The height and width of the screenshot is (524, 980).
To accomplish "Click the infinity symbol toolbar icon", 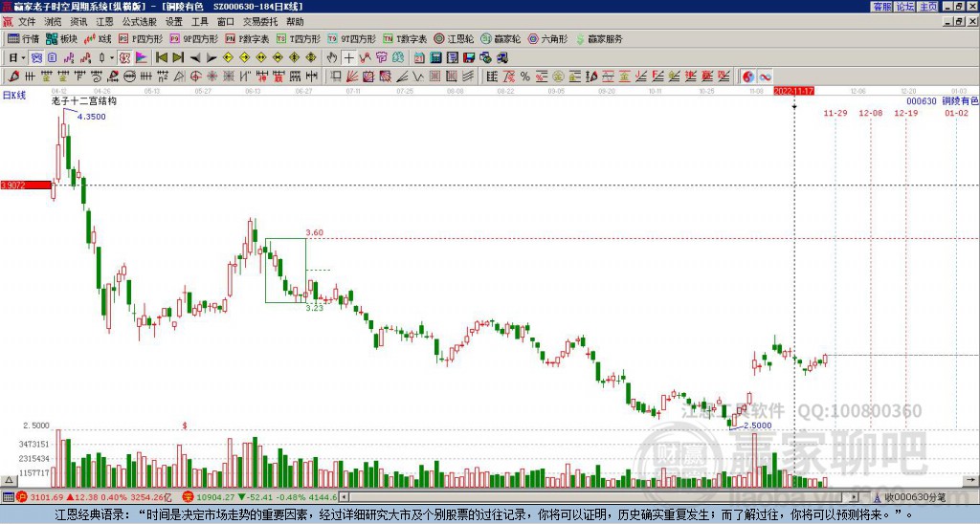I will coord(766,76).
